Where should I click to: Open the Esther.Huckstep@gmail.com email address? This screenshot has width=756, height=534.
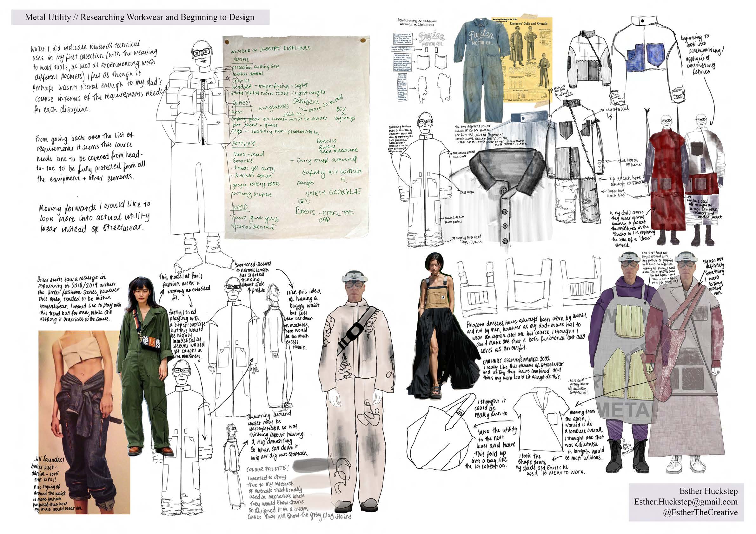point(686,501)
